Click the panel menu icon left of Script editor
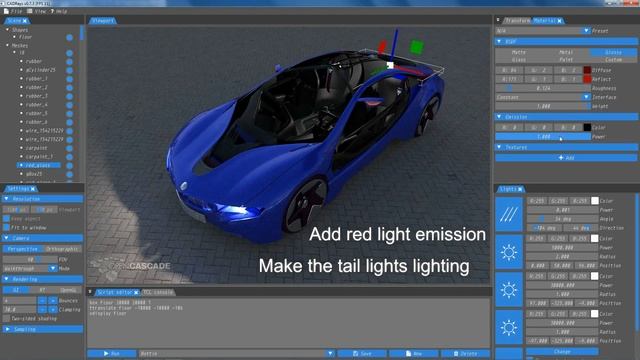Viewport: 640px width, 360px height. [90, 292]
